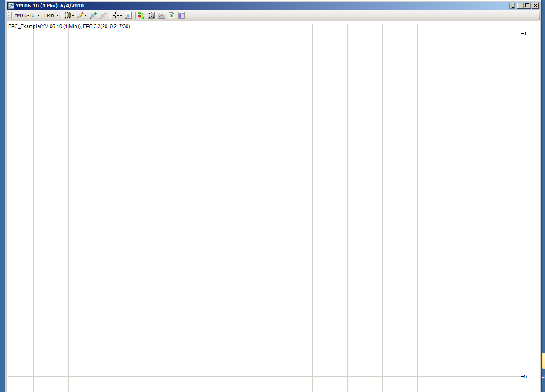Open the chart Properties icon
This screenshot has height=392, width=545.
coord(182,15)
